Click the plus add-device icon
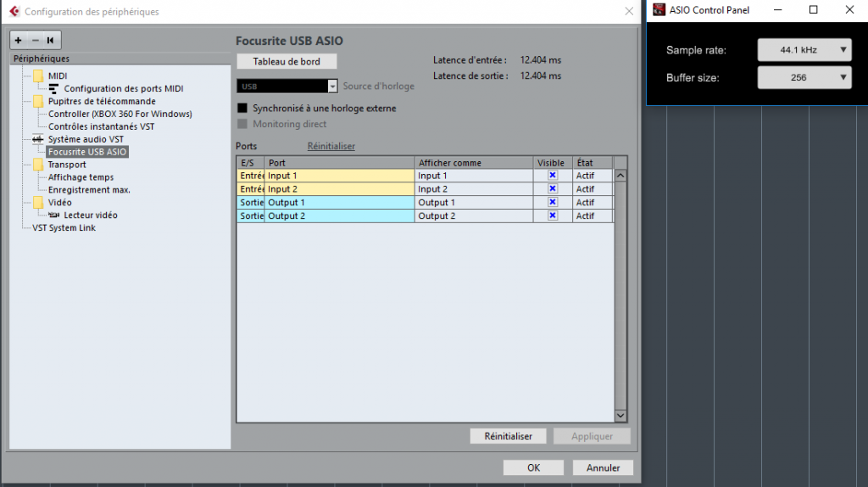 point(19,40)
